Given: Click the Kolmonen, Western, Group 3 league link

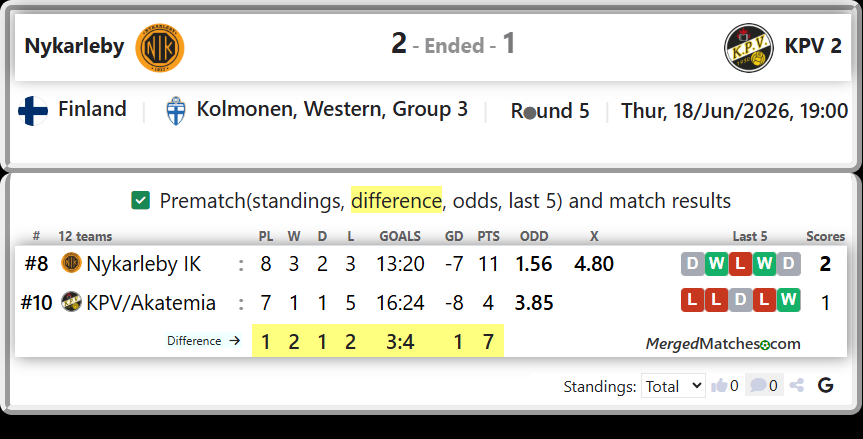Looking at the screenshot, I should (x=332, y=109).
